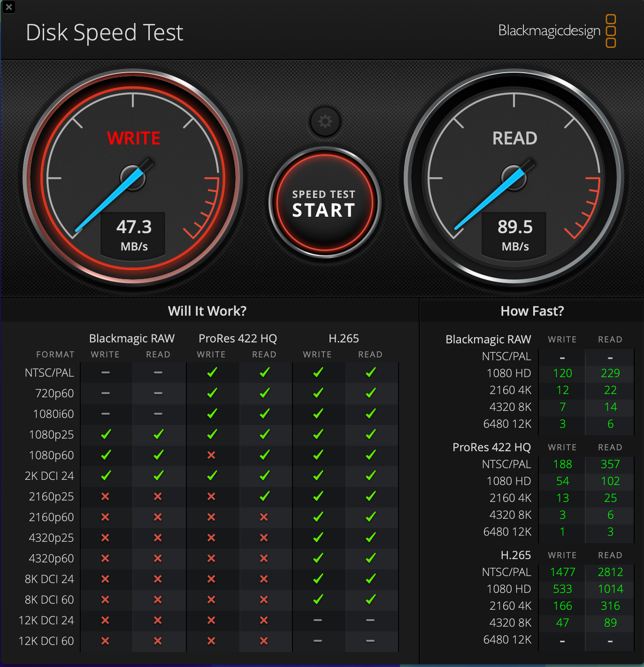Click the Blackmagicdesign logo
This screenshot has width=644, height=667.
(x=557, y=31)
